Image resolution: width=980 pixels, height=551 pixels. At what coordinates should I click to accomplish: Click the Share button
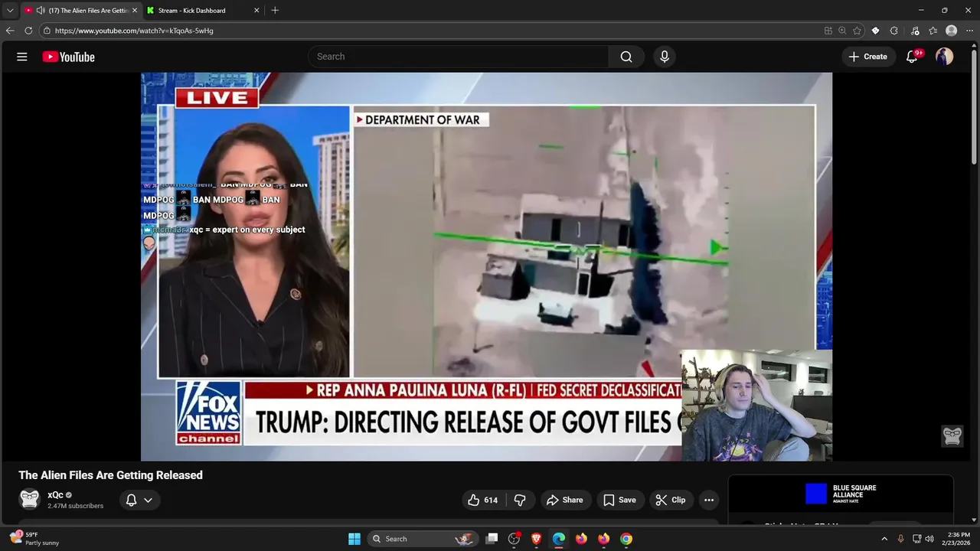click(563, 500)
